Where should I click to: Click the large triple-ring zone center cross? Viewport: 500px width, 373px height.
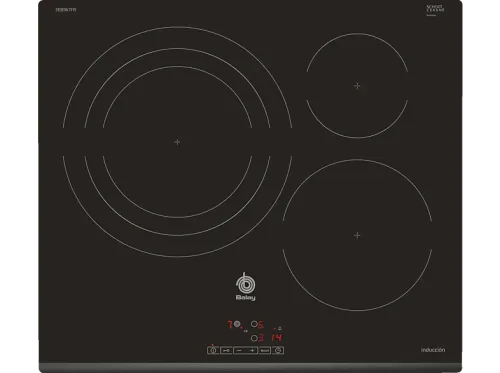coord(177,142)
